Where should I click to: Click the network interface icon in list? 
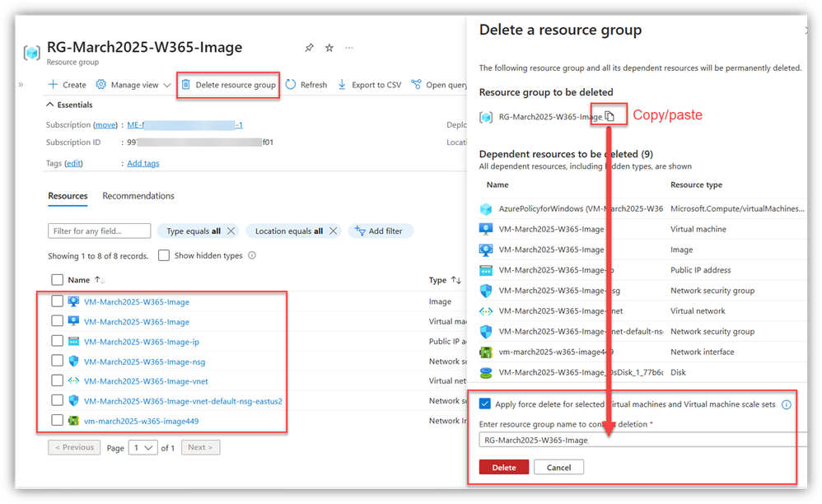[74, 421]
